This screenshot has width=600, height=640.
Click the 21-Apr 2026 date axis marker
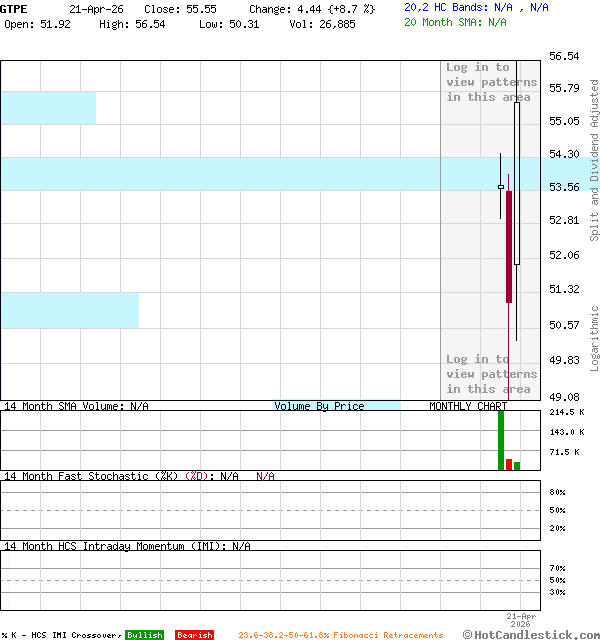522,620
